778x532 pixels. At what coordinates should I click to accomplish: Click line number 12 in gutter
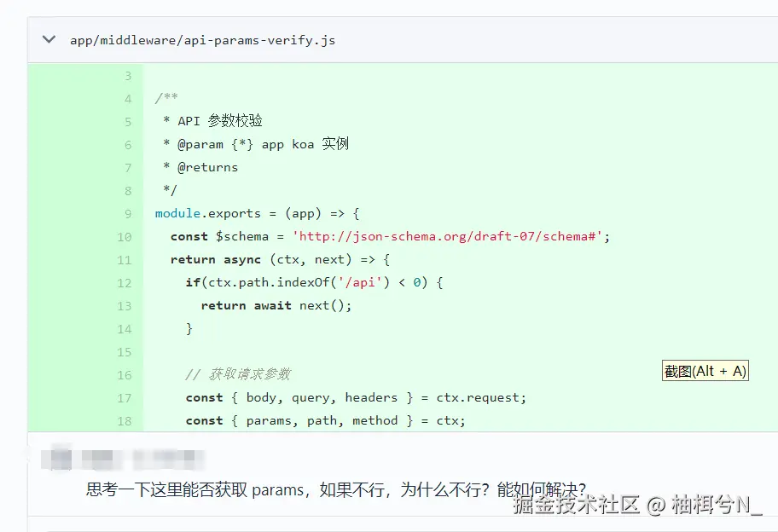tap(125, 283)
